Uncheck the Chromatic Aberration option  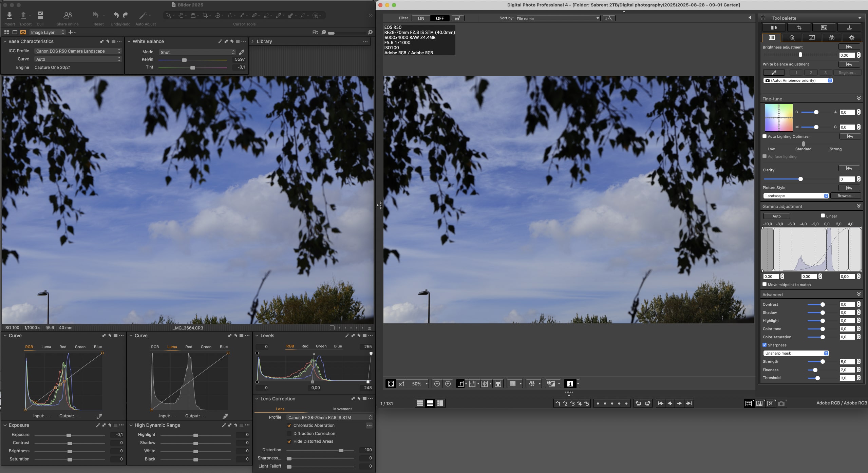pos(289,425)
